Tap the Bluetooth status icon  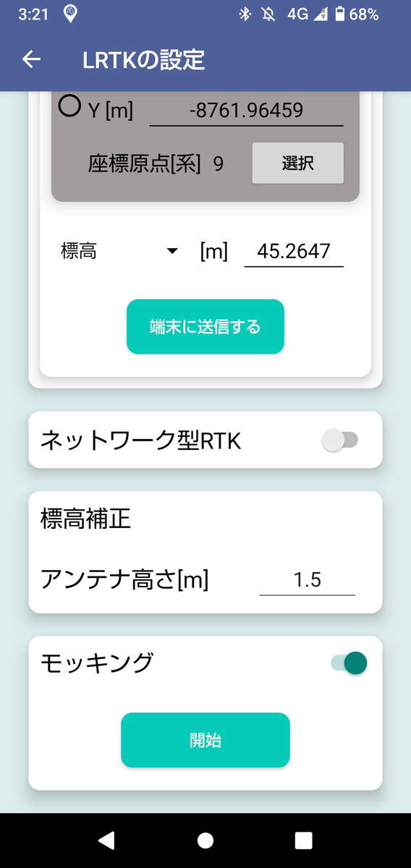(245, 14)
